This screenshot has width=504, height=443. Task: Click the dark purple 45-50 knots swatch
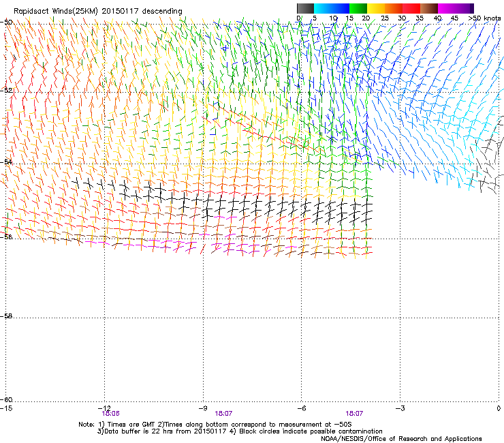coord(464,8)
